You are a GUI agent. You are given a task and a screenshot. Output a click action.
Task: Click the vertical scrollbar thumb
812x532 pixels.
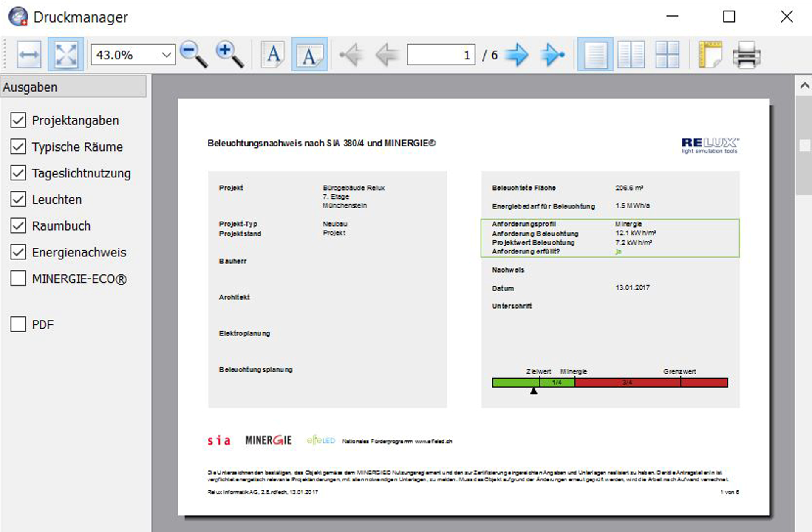point(804,145)
